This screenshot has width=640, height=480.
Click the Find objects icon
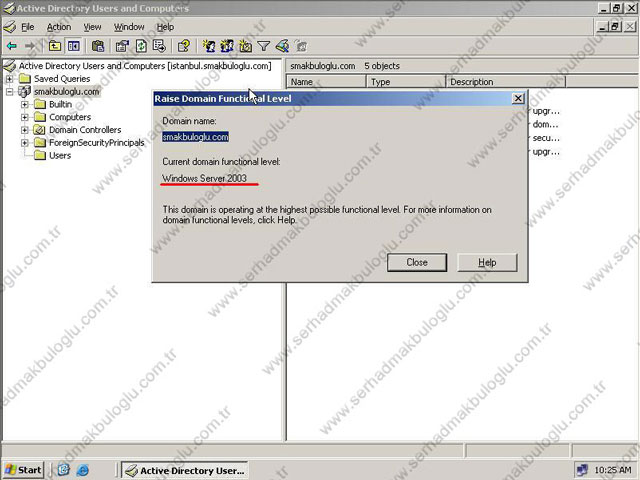(282, 46)
